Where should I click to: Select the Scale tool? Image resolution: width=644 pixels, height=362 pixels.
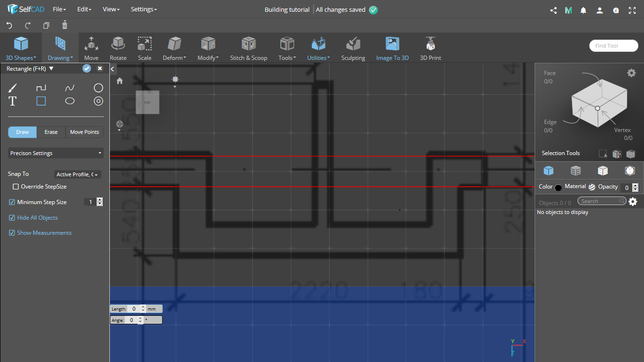tap(145, 49)
